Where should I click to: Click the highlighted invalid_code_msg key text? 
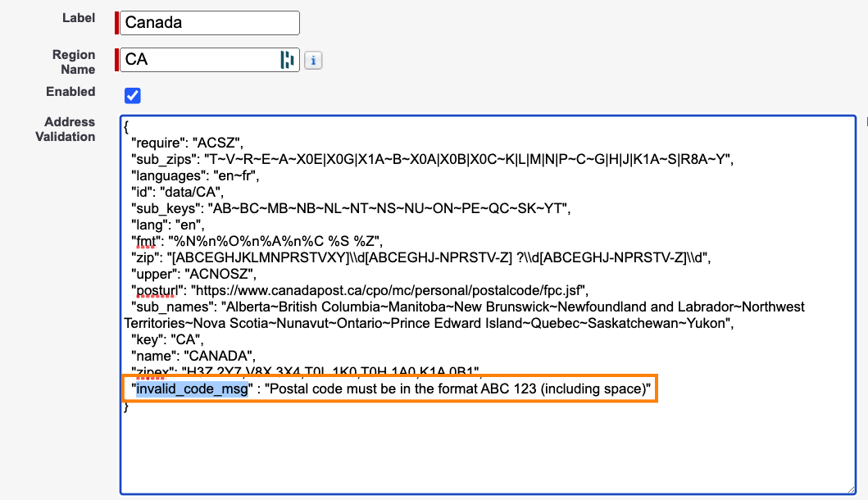click(x=192, y=389)
